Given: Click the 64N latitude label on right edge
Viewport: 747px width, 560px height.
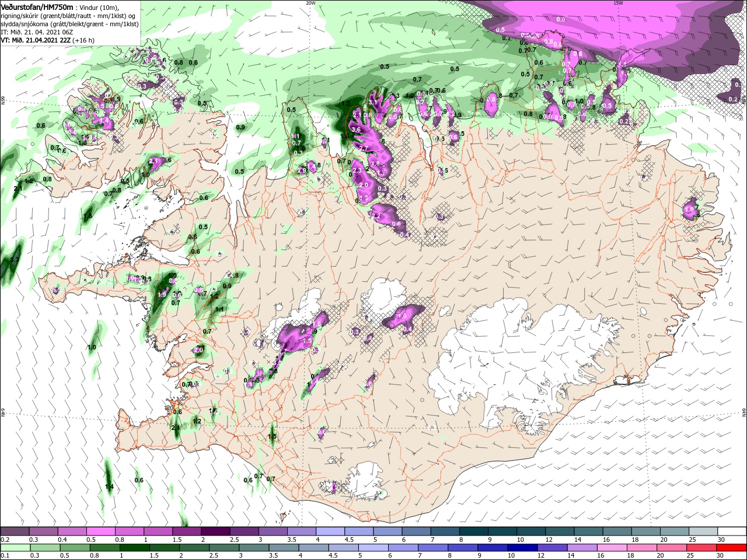Looking at the screenshot, I should point(744,412).
